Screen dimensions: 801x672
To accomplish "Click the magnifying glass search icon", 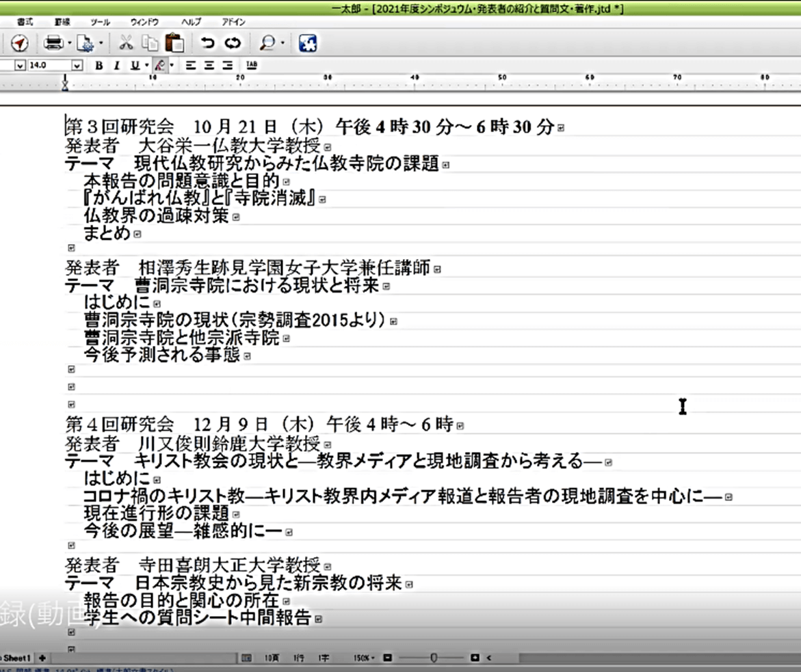I will pos(267,44).
